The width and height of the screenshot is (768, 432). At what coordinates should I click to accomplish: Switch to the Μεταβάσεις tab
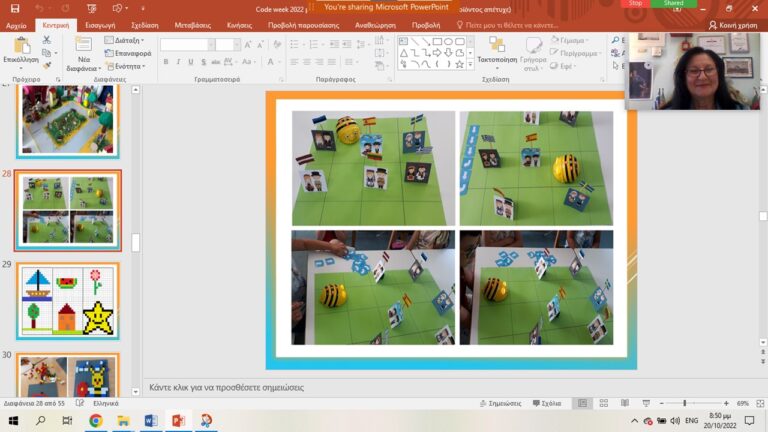pyautogui.click(x=194, y=25)
